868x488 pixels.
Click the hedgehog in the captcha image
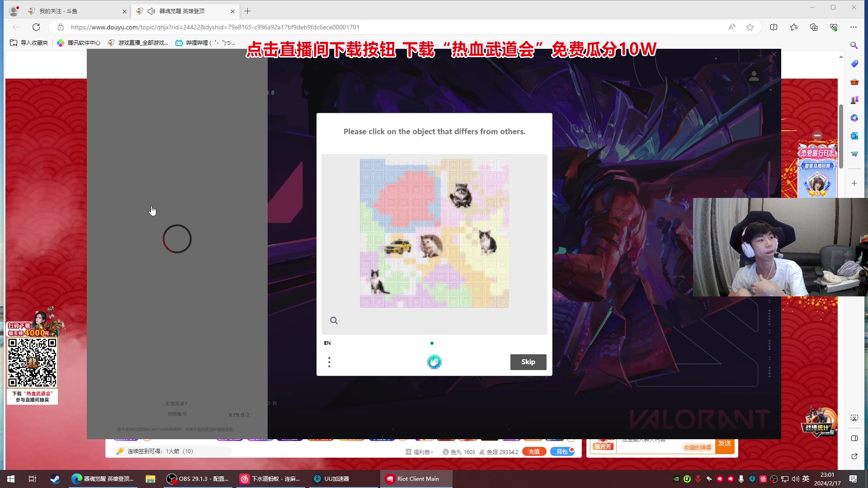click(x=431, y=246)
